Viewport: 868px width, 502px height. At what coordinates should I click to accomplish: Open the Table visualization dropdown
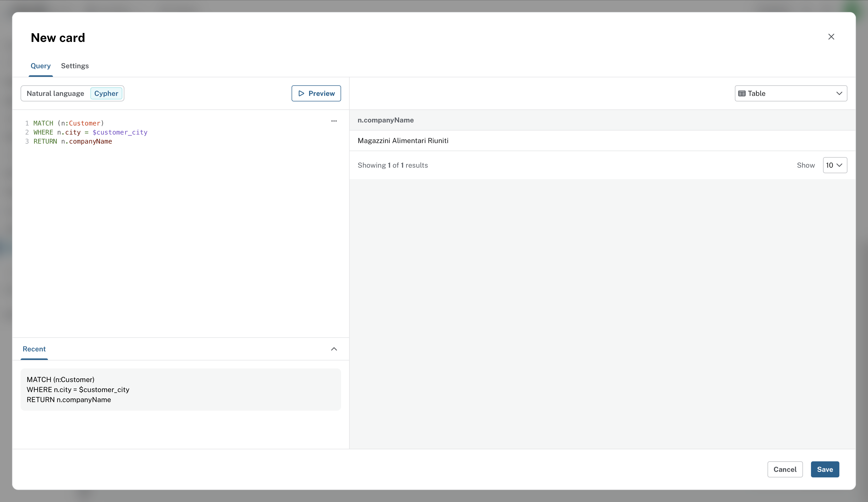[790, 93]
